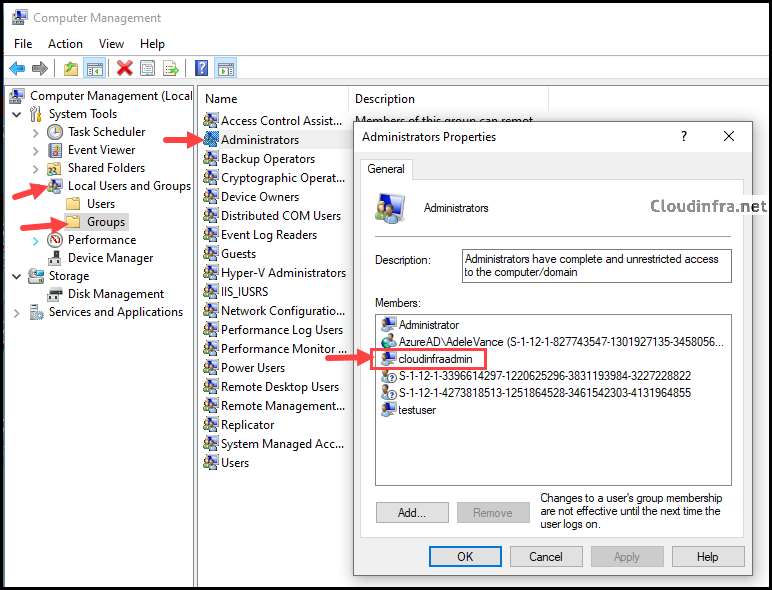The width and height of the screenshot is (772, 590).
Task: Click the Back arrow toolbar icon
Action: 17,68
